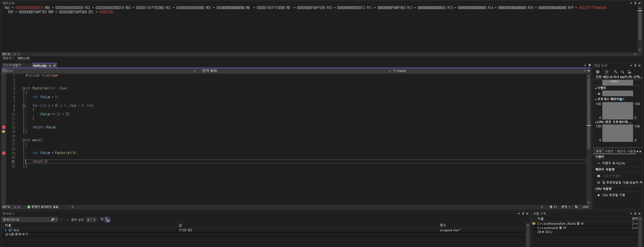The height and width of the screenshot is (247, 644).
Task: Click events display icon (2/4)
Action: [599, 163]
